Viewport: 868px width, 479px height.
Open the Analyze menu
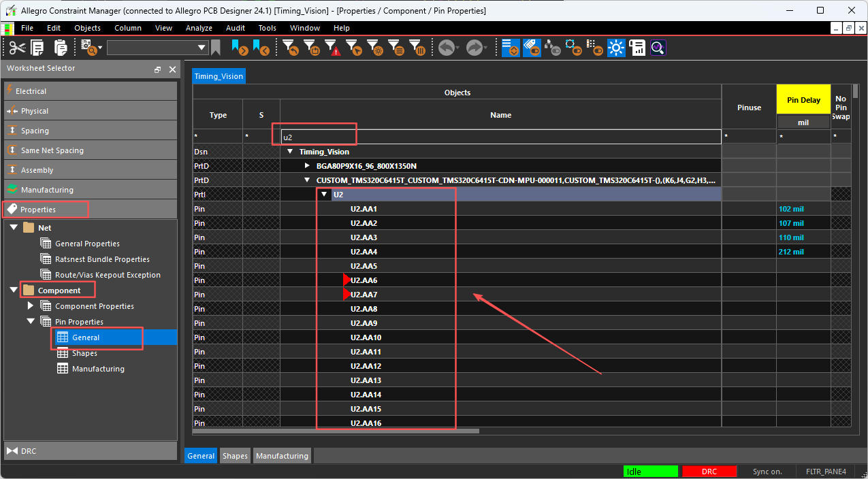pos(199,28)
